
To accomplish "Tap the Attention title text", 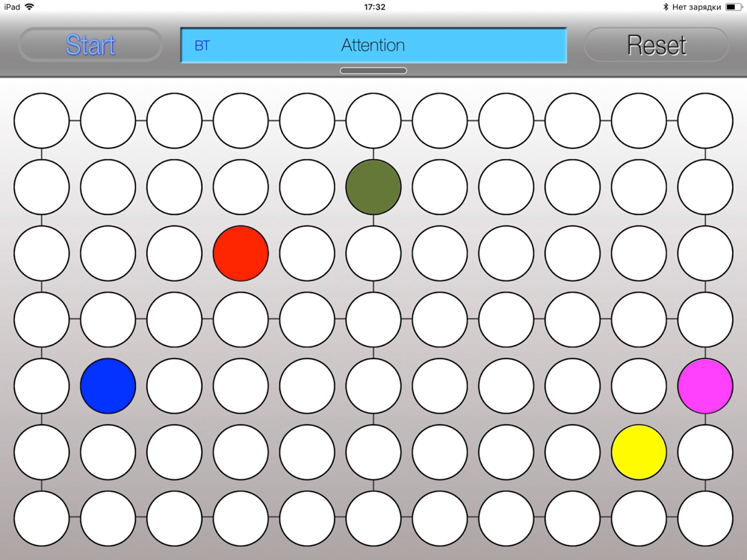I will click(373, 46).
